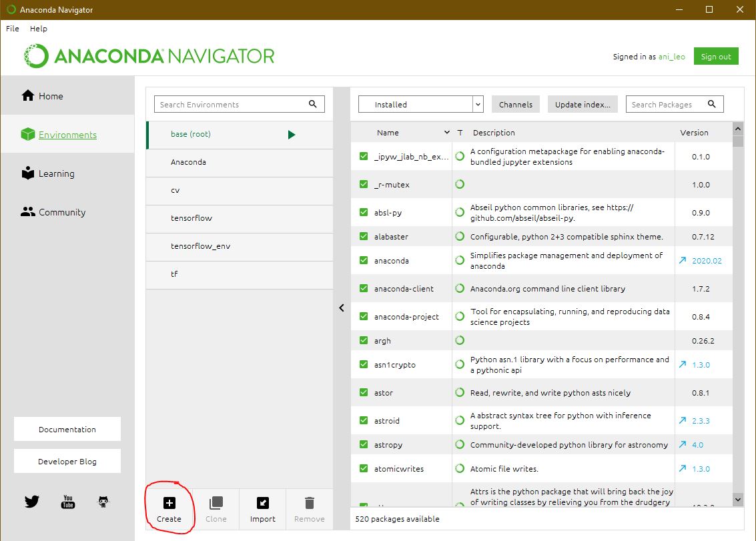This screenshot has height=541, width=756.
Task: Select the Anaconda environment
Action: click(x=240, y=162)
